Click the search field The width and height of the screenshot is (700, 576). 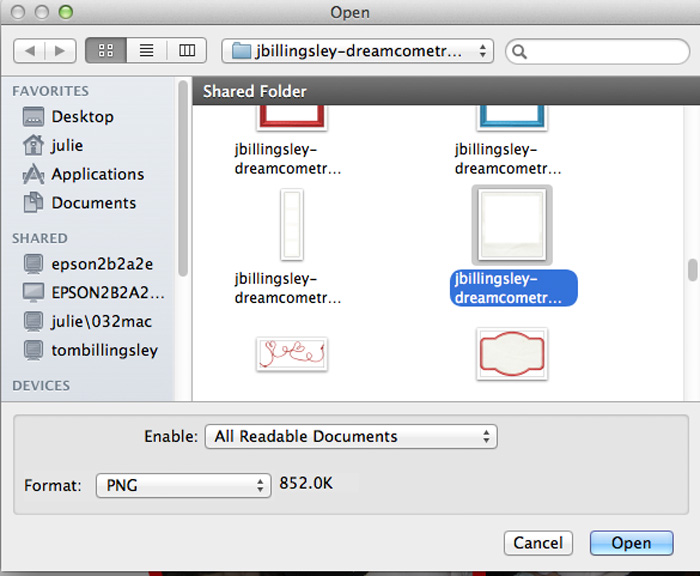(x=597, y=52)
